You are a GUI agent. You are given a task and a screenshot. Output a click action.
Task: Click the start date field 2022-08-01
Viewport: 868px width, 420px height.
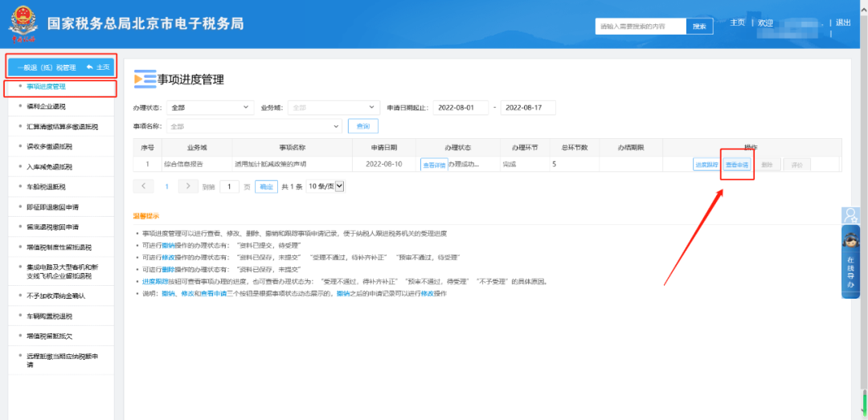(x=461, y=108)
